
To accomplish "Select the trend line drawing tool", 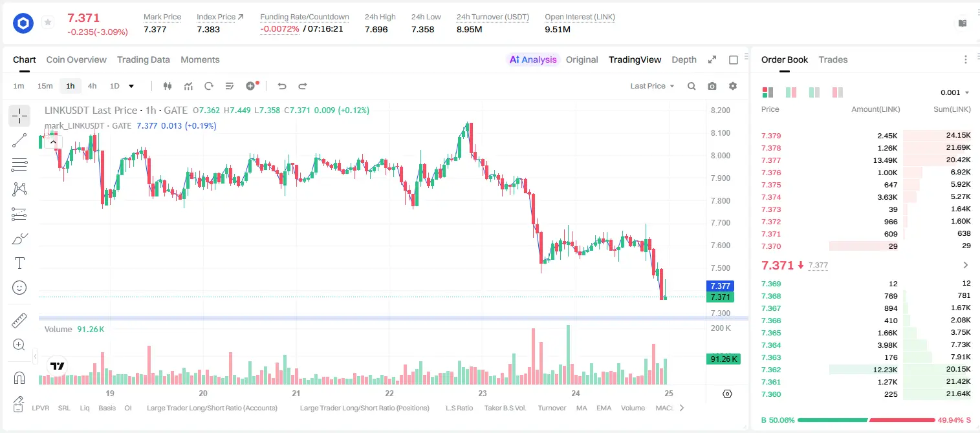I will click(x=19, y=140).
